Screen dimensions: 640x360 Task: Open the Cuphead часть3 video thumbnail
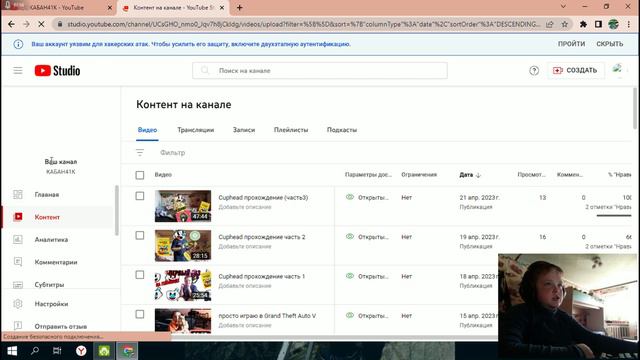click(183, 206)
